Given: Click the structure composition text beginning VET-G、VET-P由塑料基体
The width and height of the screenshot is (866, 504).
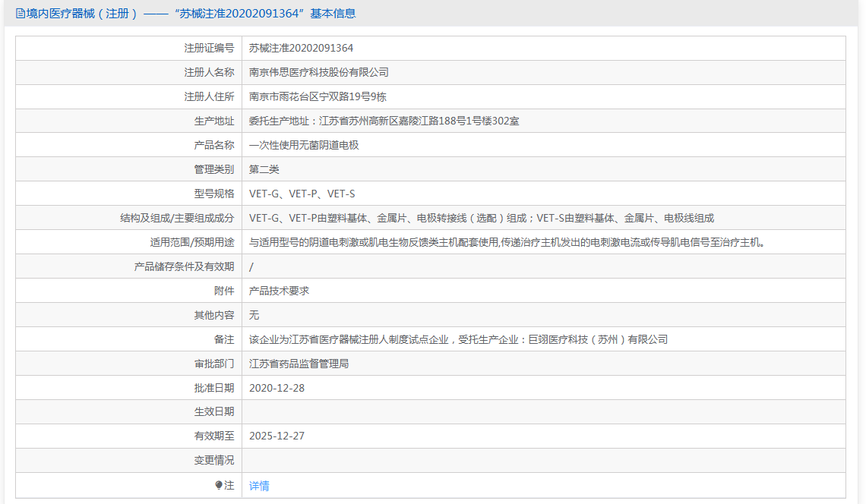Looking at the screenshot, I should point(482,218).
